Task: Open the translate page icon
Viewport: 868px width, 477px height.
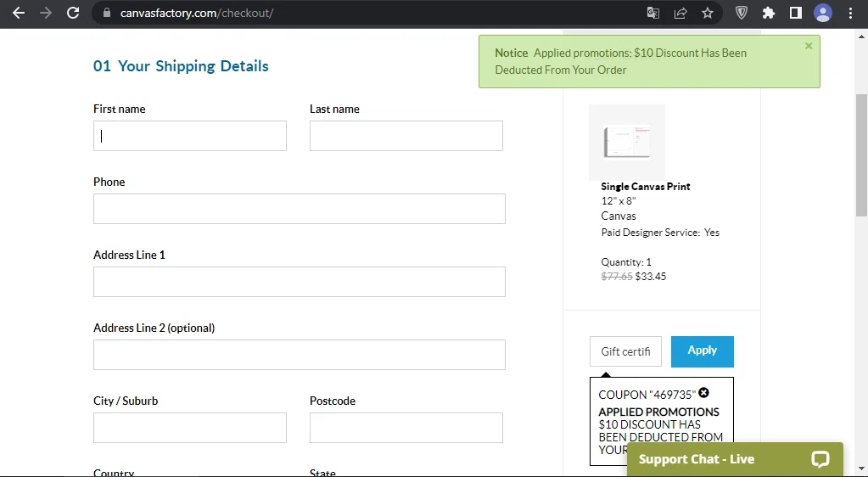Action: coord(653,13)
